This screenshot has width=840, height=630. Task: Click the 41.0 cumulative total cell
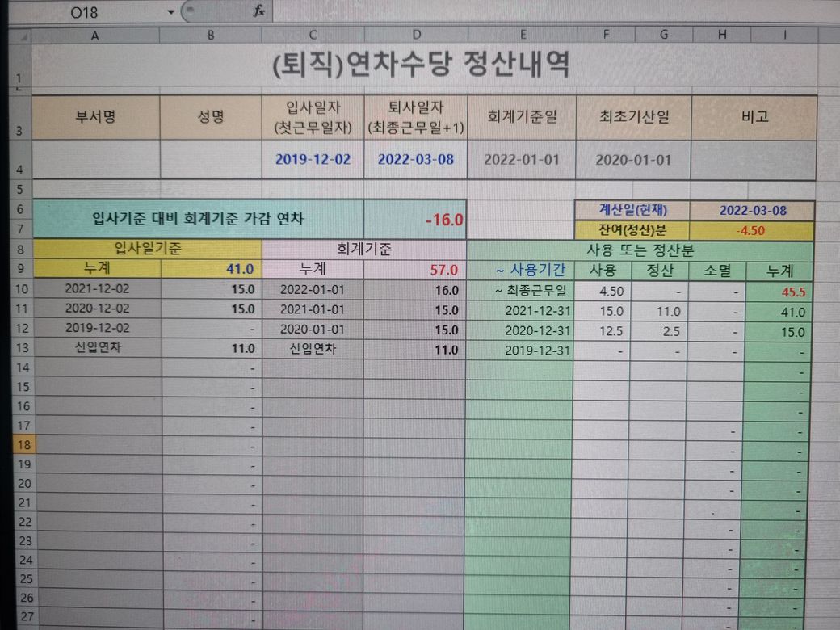coord(212,269)
